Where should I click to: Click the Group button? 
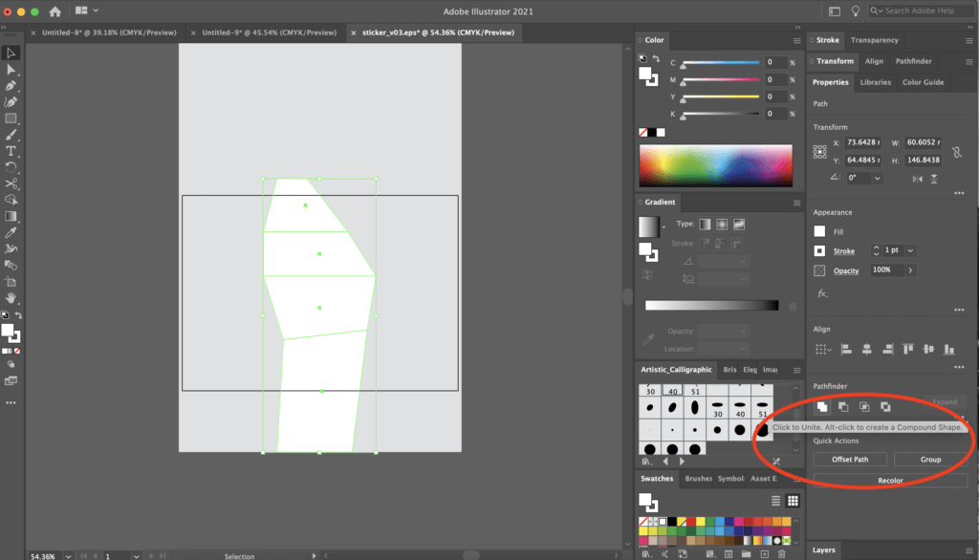[930, 460]
